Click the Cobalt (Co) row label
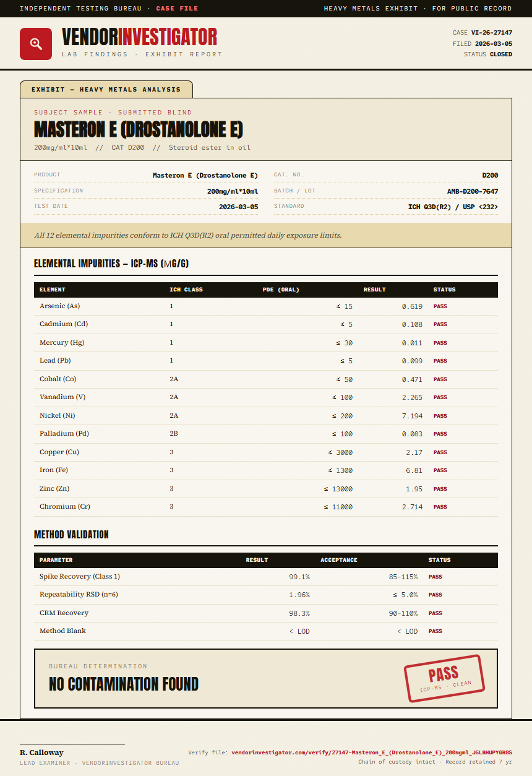Screen dimensions: 532x776 tap(58, 379)
